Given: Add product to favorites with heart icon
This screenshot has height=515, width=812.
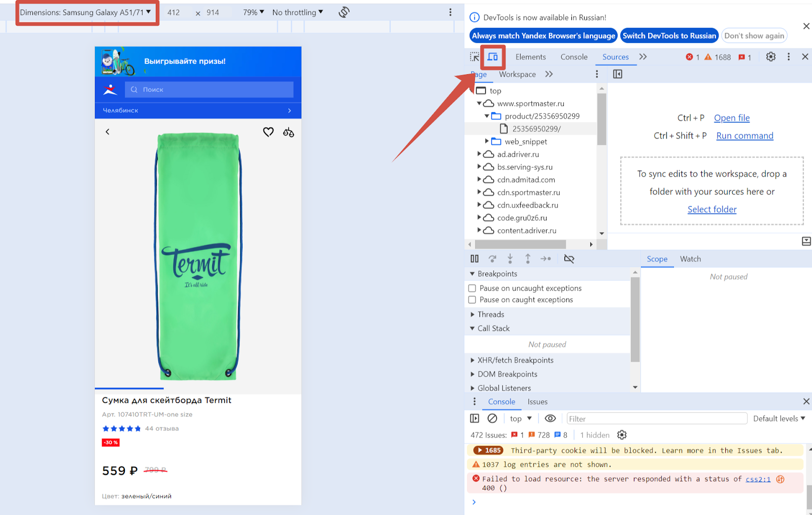Looking at the screenshot, I should (268, 132).
